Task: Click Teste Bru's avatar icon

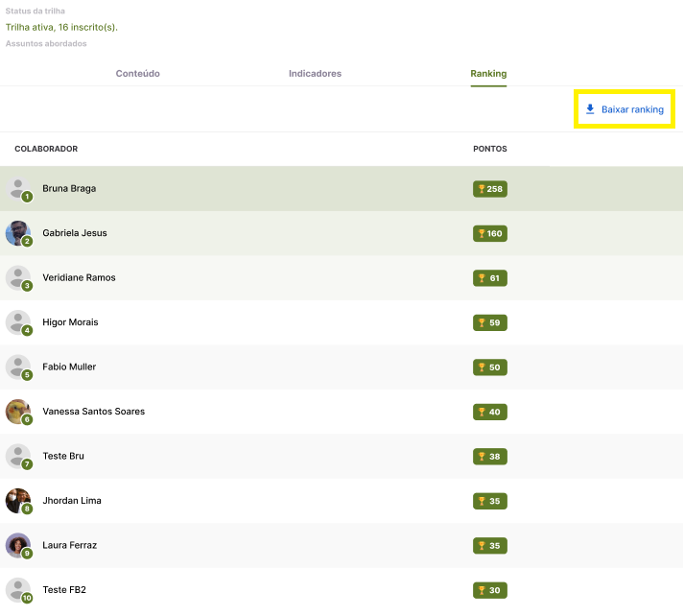Action: tap(18, 457)
